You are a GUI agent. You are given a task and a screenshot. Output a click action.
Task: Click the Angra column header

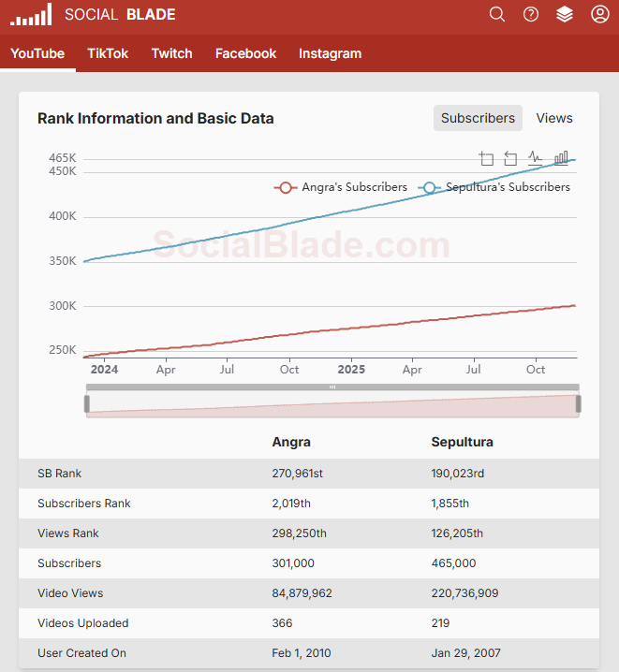[x=291, y=442]
